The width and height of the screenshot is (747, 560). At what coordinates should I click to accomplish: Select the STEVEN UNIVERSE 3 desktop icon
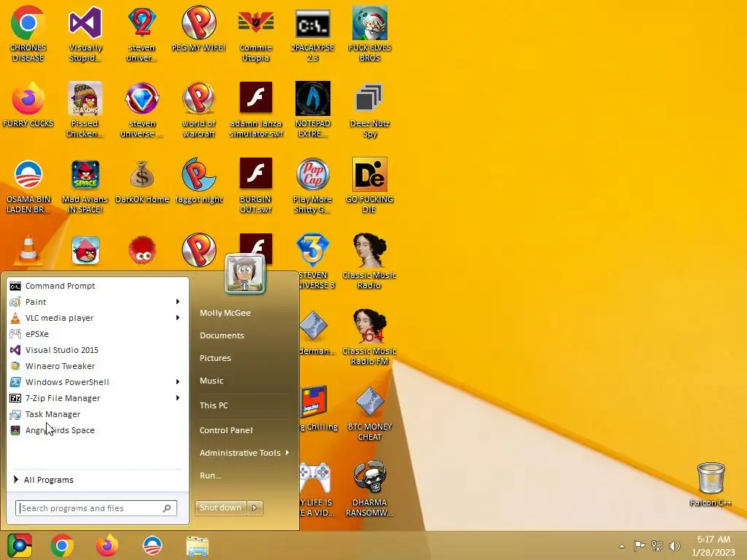313,261
